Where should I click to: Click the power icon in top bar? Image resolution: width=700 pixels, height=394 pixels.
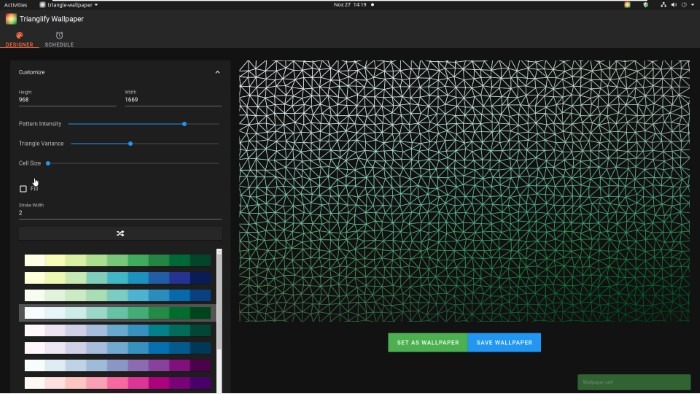(684, 4)
